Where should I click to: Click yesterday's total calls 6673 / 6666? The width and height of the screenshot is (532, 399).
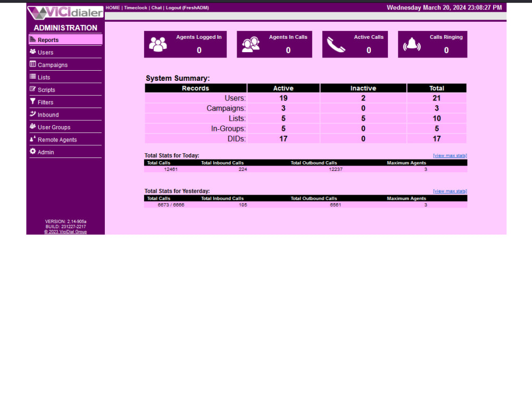coord(171,205)
